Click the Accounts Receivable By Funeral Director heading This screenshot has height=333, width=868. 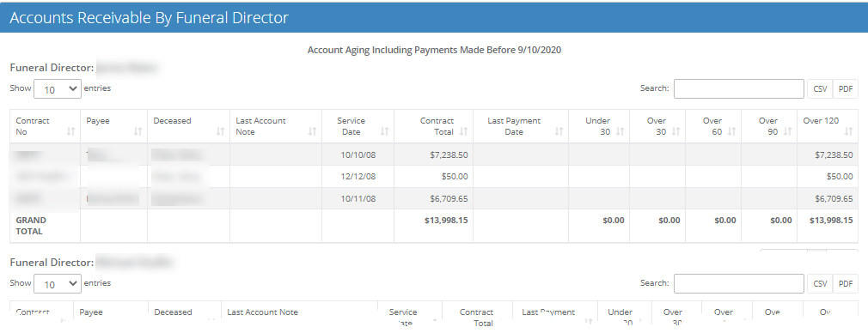tap(150, 18)
